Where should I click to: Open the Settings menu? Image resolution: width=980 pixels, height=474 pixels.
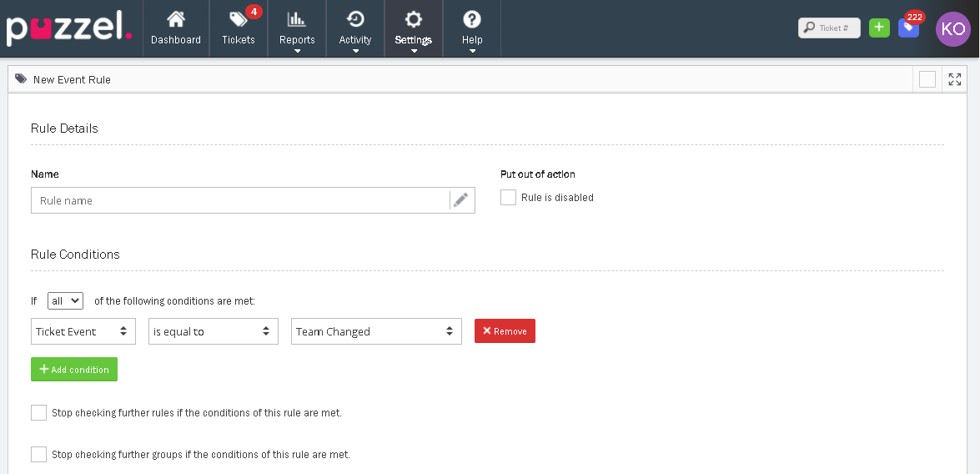413,28
